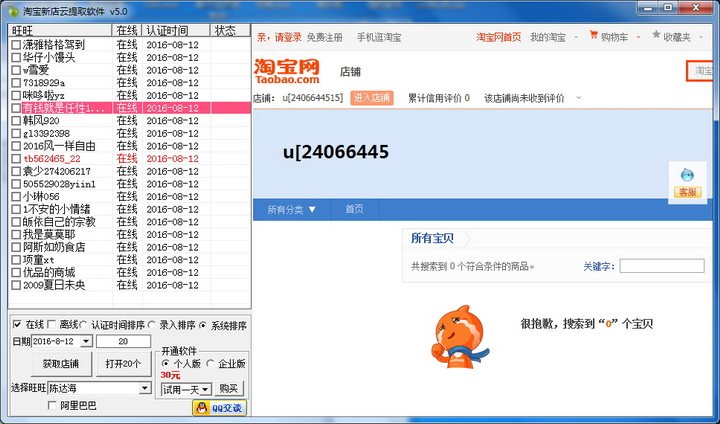Viewport: 720px width, 424px height.
Task: Open the 日期 date dropdown
Action: click(86, 342)
